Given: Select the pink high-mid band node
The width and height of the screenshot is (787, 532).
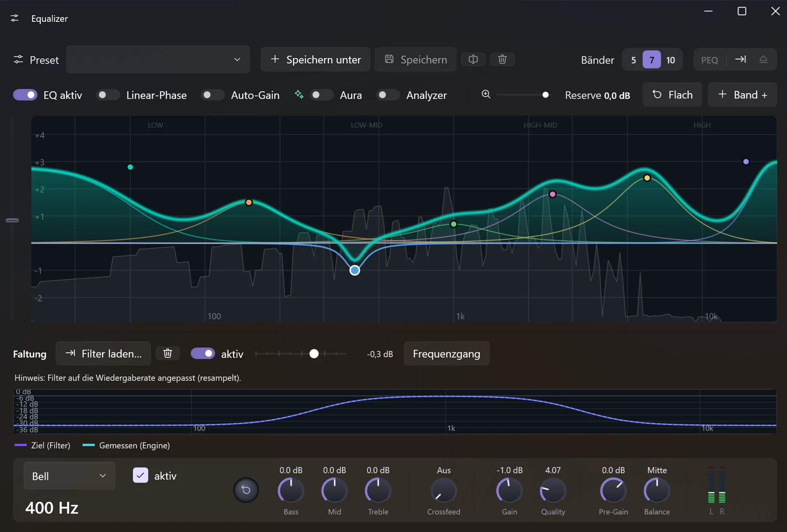Looking at the screenshot, I should tap(553, 194).
